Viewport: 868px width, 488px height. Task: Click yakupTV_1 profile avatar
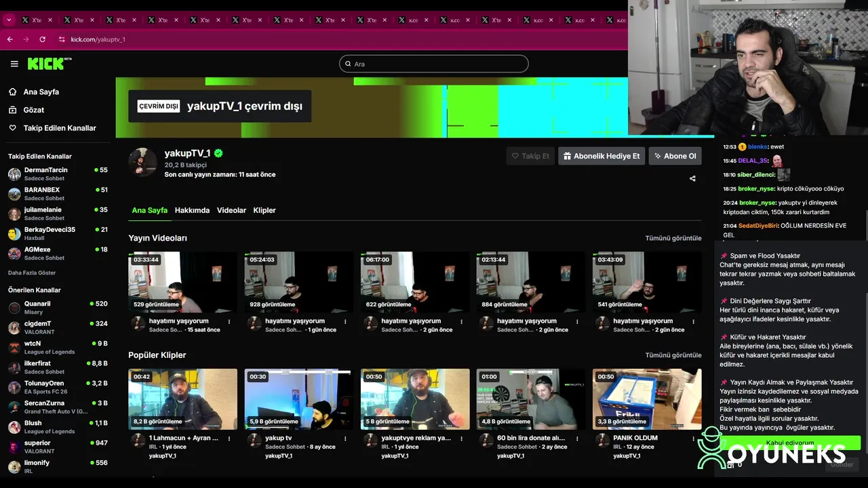coord(143,163)
